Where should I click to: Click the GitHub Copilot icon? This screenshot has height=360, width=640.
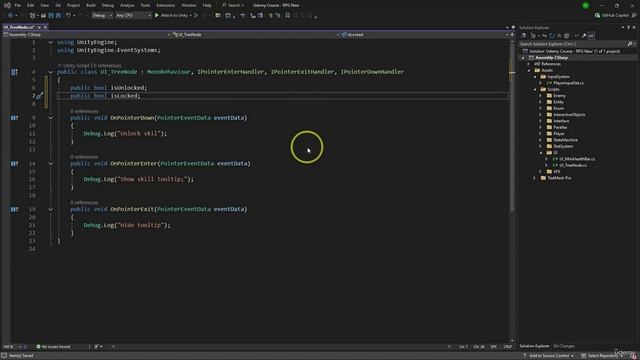(597, 16)
